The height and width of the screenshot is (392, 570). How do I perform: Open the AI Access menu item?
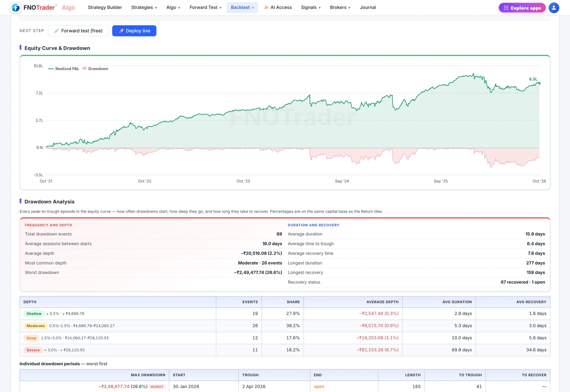click(278, 7)
